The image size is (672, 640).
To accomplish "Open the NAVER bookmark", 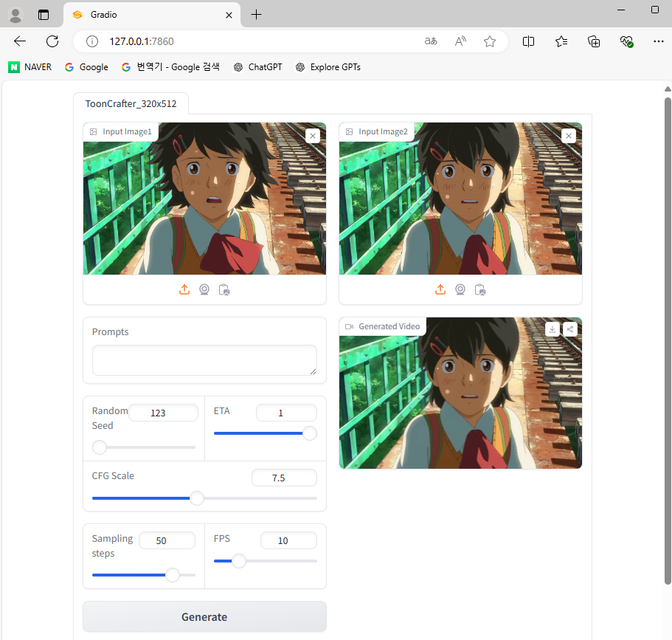I will pos(30,67).
